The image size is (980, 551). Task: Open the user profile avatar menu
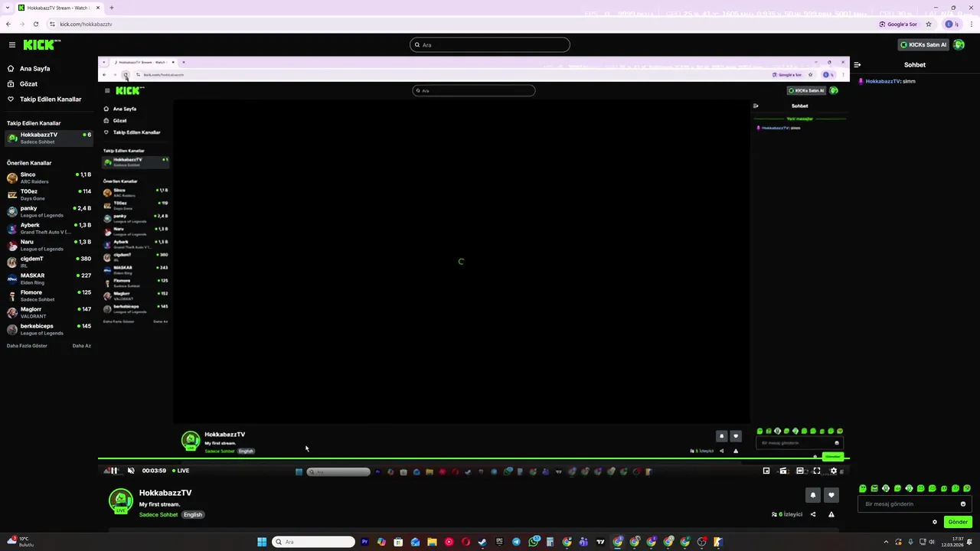(x=959, y=44)
